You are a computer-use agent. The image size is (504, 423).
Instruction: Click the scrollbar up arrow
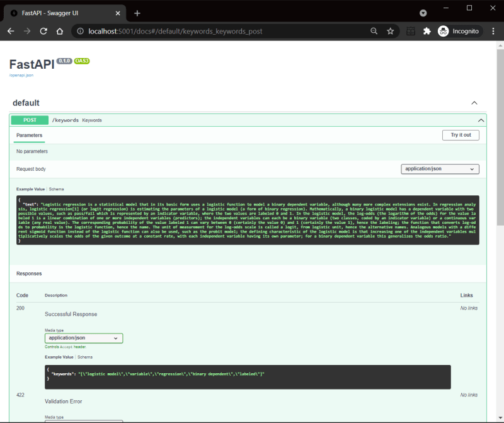tap(500, 45)
